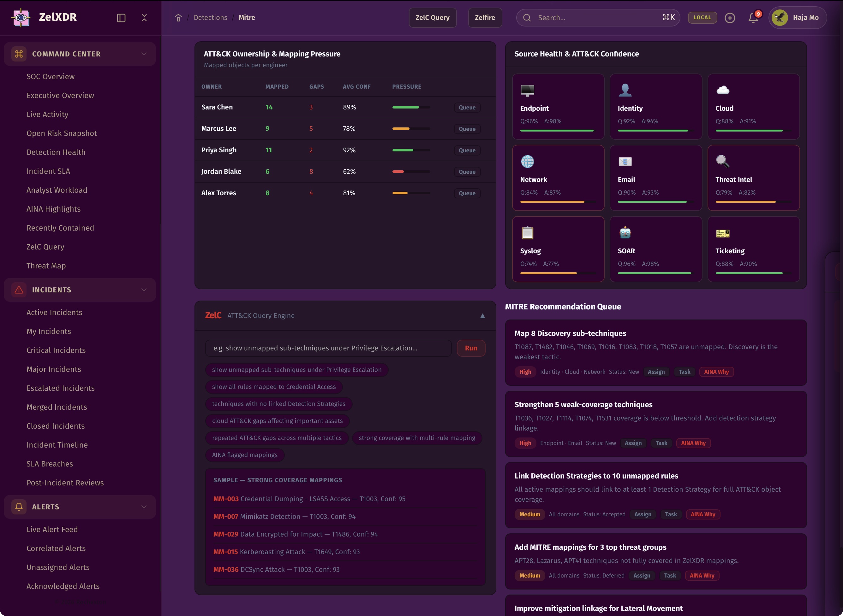Select the SOAR robot source icon
The image size is (843, 616).
click(x=625, y=232)
